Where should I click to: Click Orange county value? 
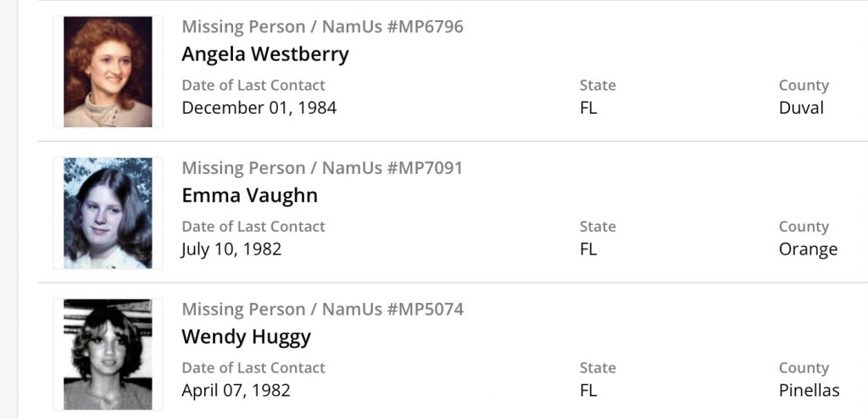pyautogui.click(x=808, y=249)
